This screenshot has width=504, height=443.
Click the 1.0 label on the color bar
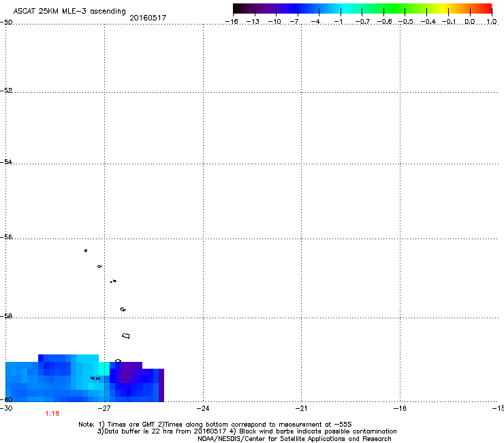(x=492, y=22)
